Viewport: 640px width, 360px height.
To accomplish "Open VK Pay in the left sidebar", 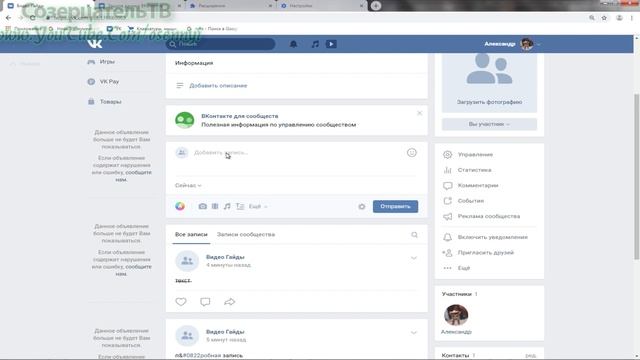I will 109,82.
